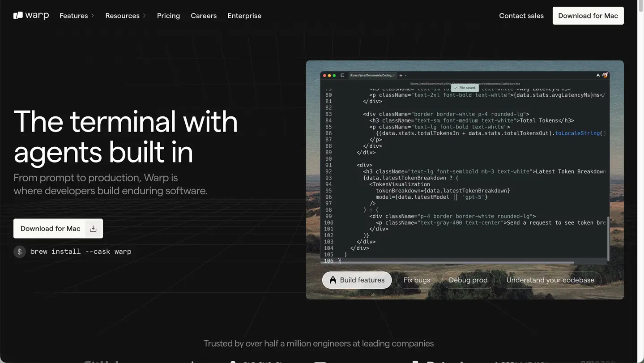Expand the Resources menu chevron
The height and width of the screenshot is (363, 644).
click(144, 16)
